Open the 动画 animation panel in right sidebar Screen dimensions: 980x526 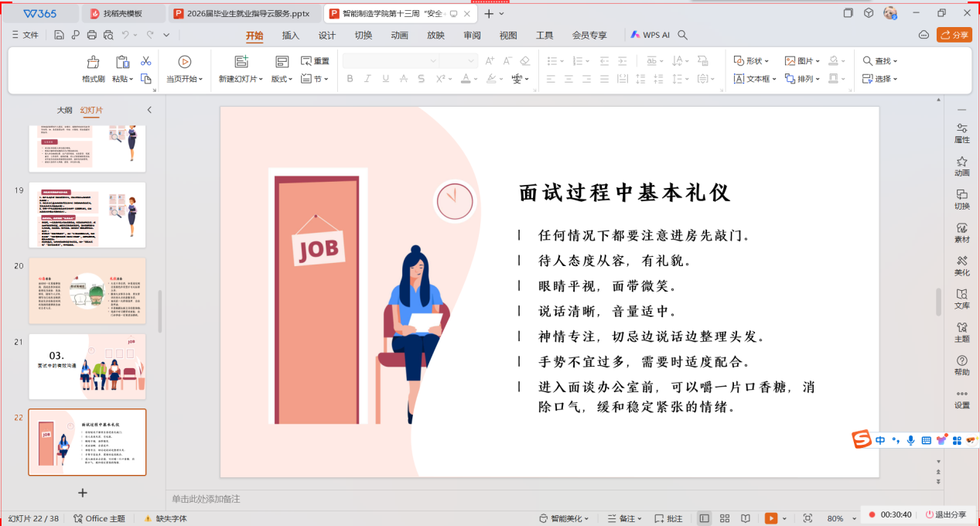961,166
